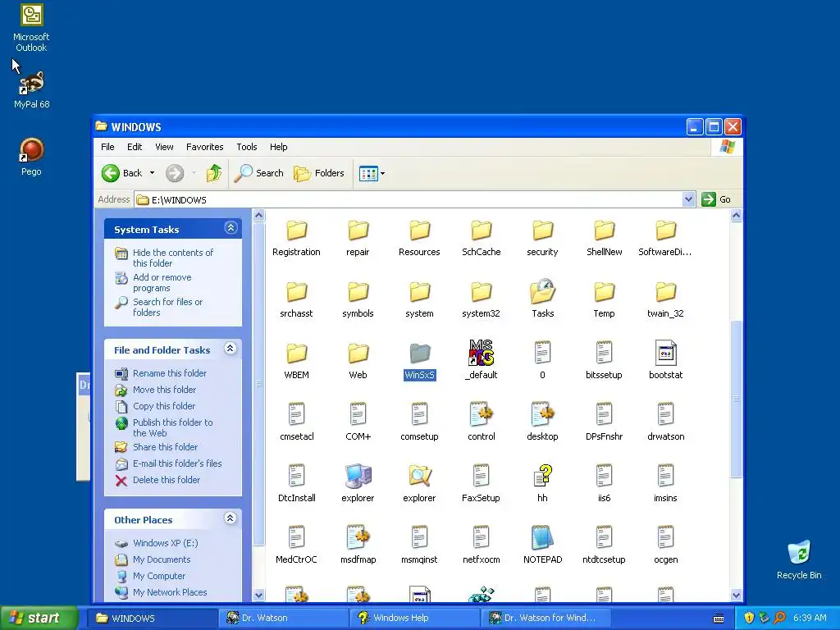Select the NOTEPAD application icon

(543, 545)
